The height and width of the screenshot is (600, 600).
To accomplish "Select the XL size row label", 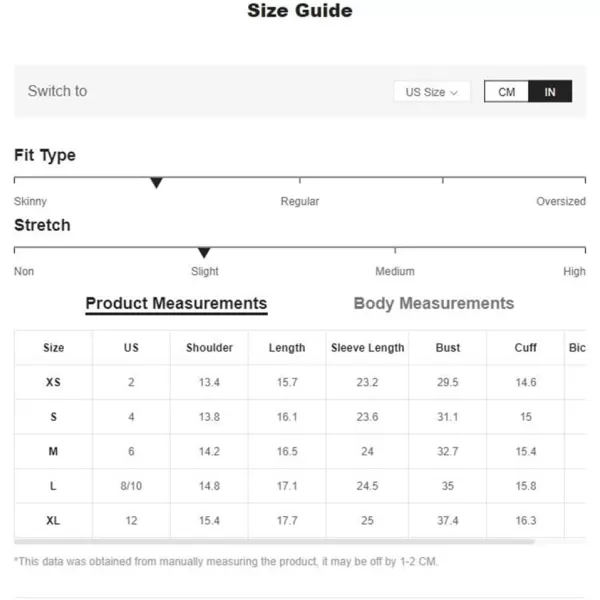I will [x=53, y=520].
